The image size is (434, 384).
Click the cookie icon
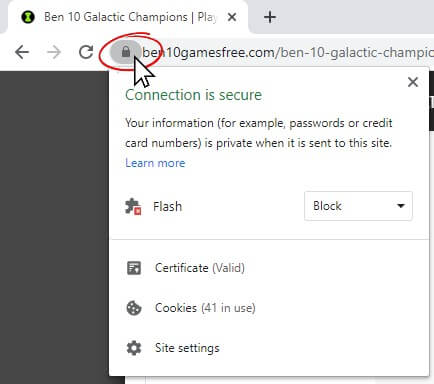coord(134,308)
